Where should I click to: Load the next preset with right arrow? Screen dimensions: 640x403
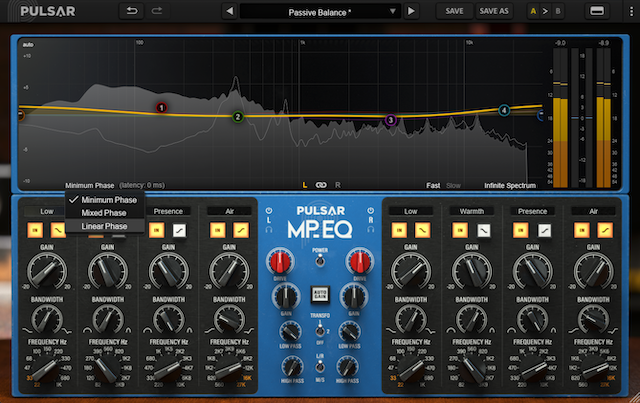pyautogui.click(x=411, y=11)
